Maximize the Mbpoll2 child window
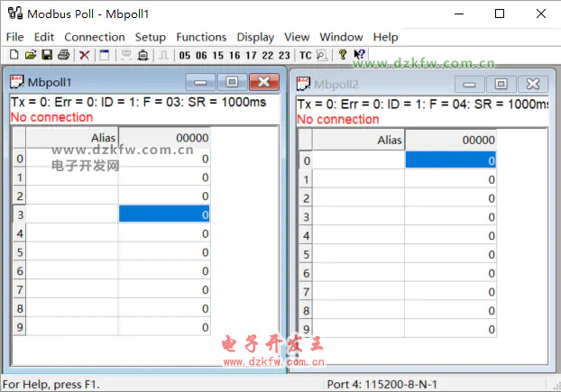The height and width of the screenshot is (392, 561). [x=501, y=84]
